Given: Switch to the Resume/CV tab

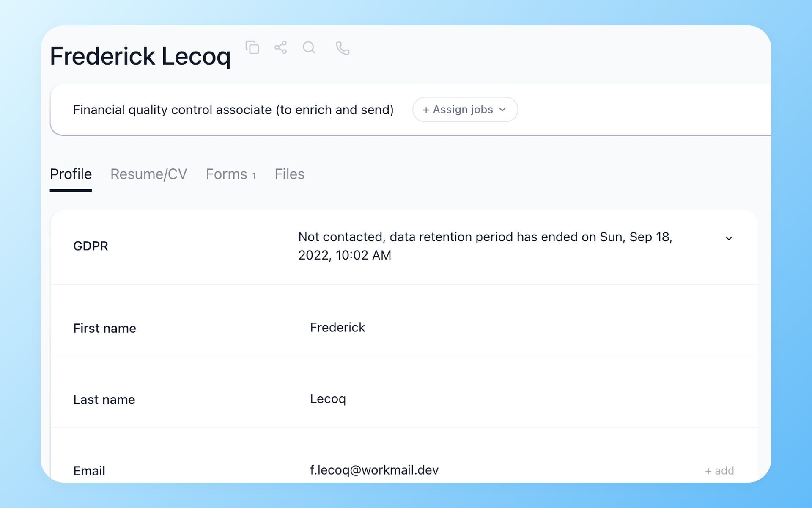Looking at the screenshot, I should pyautogui.click(x=149, y=174).
